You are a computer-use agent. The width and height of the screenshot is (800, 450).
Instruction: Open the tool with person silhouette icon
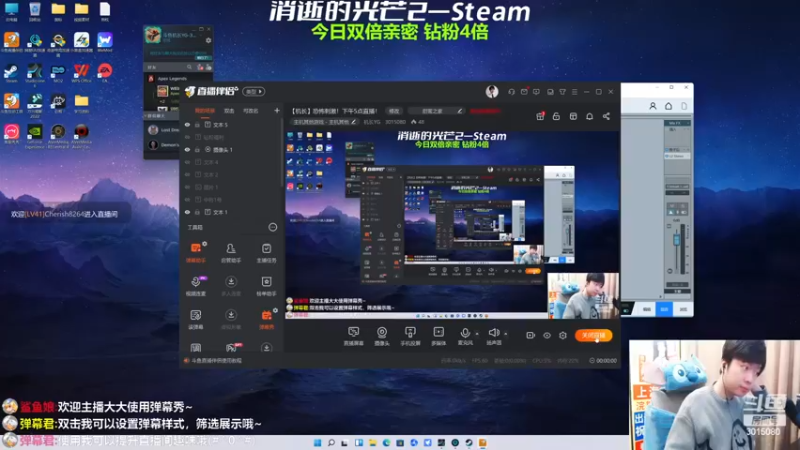[x=231, y=253]
